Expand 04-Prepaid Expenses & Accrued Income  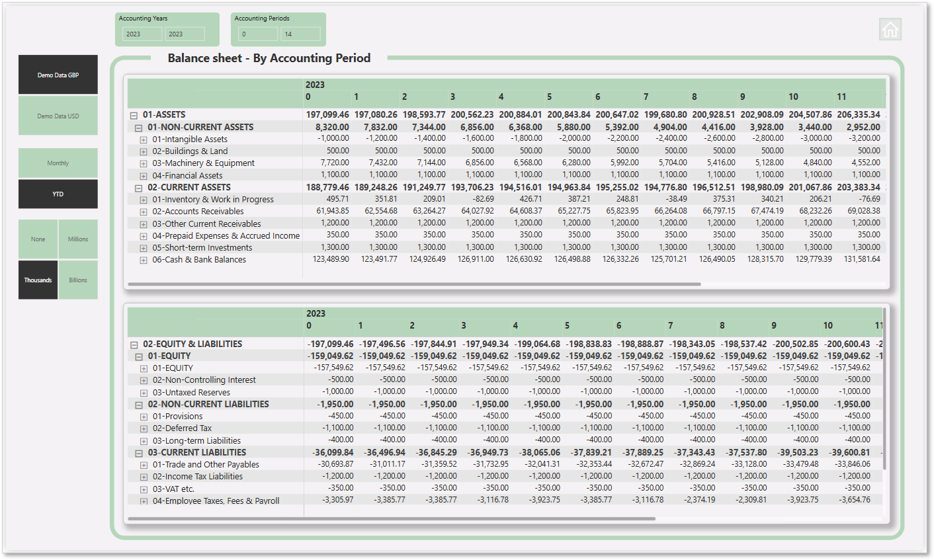coord(144,236)
